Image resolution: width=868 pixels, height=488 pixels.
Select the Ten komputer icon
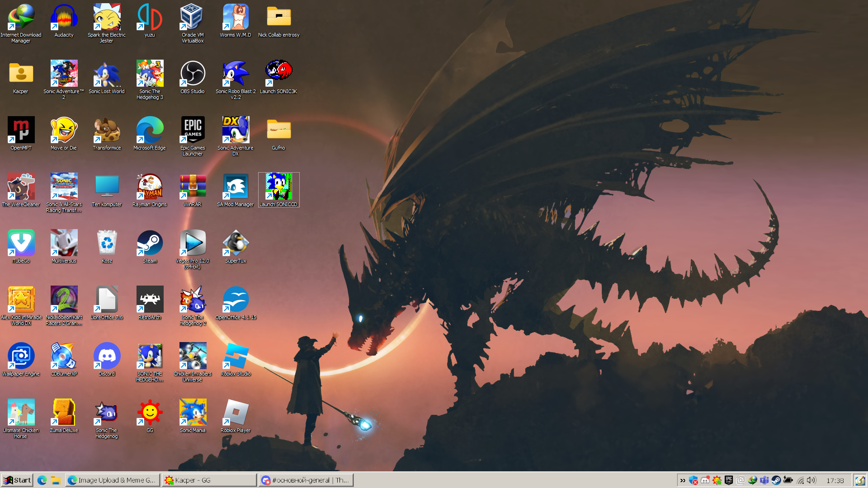pos(107,190)
